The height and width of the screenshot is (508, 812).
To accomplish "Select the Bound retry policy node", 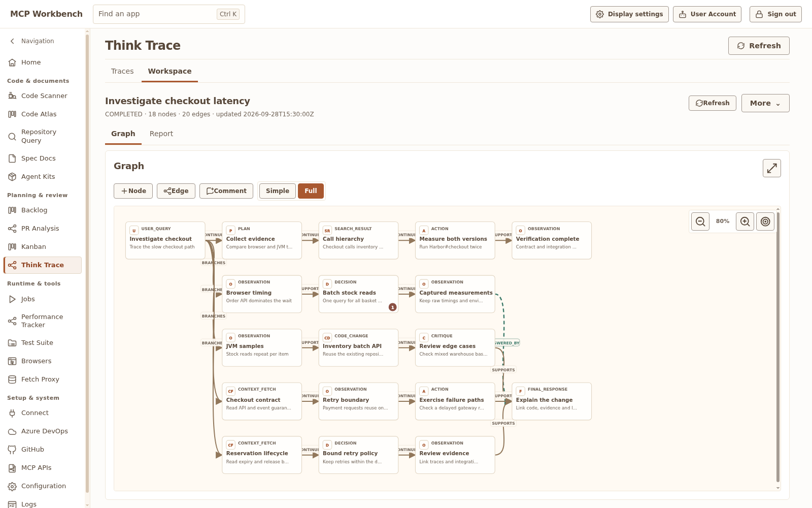I will 358,455.
